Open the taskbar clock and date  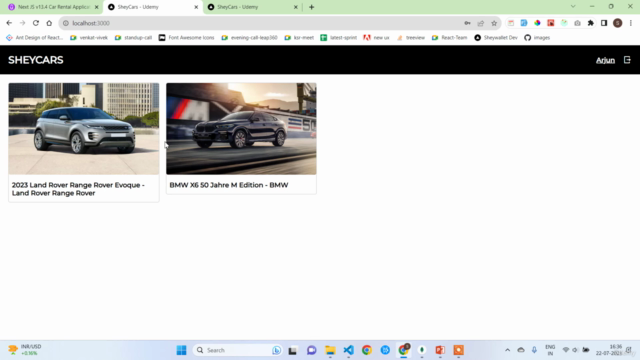tap(610, 350)
